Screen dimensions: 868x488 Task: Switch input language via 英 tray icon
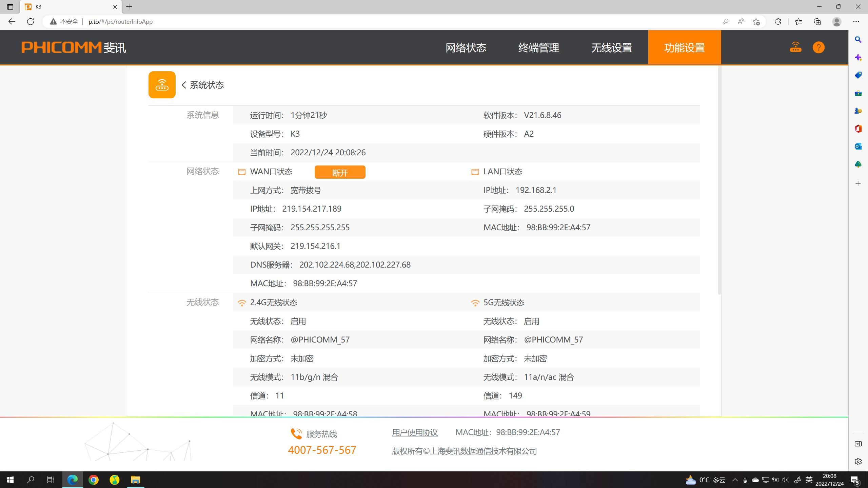(x=809, y=480)
